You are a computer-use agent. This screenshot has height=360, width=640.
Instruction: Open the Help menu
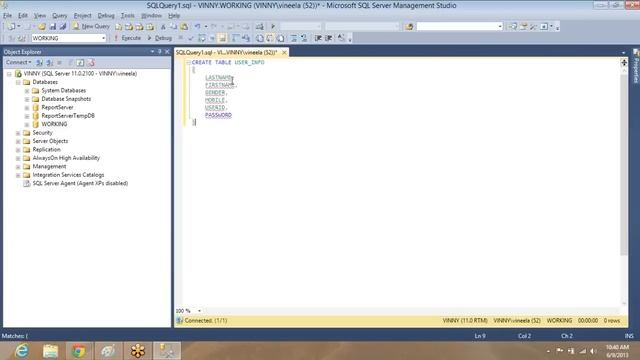(174, 16)
